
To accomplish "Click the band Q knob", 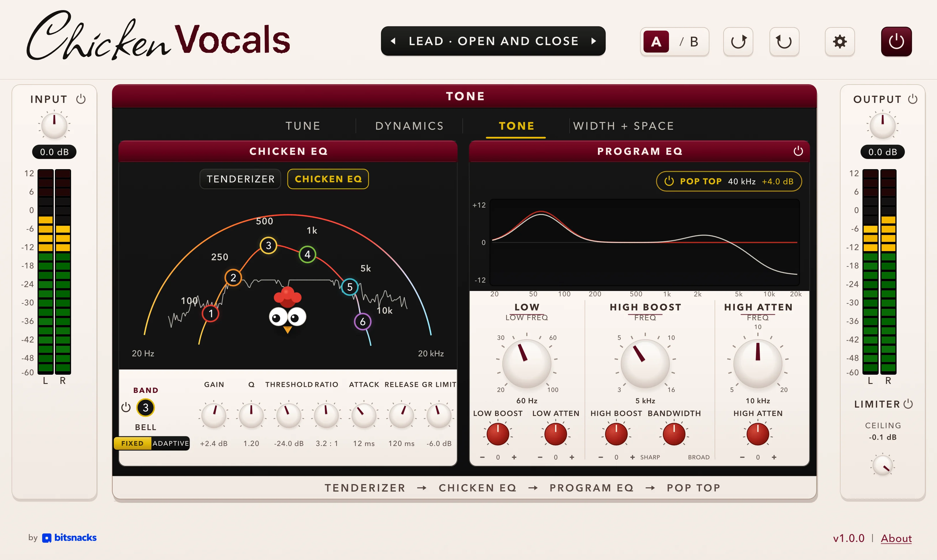I will click(x=251, y=415).
